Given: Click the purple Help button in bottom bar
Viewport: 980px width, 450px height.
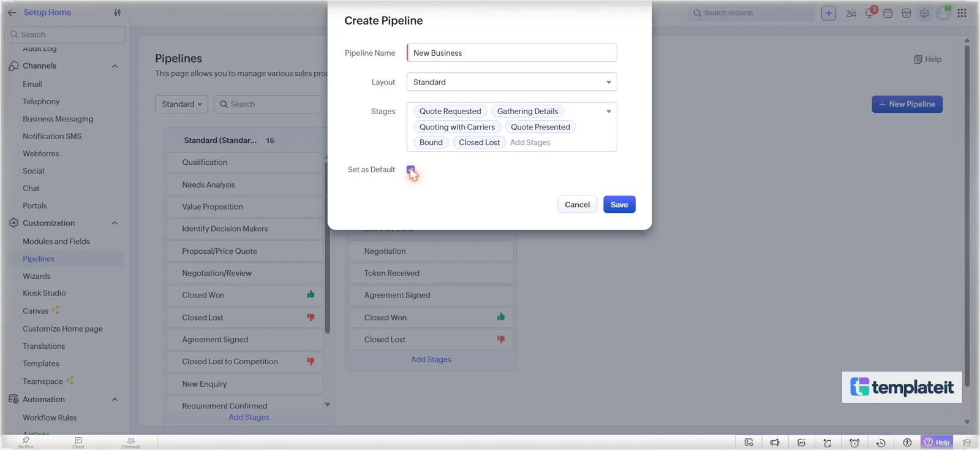Looking at the screenshot, I should (x=937, y=443).
